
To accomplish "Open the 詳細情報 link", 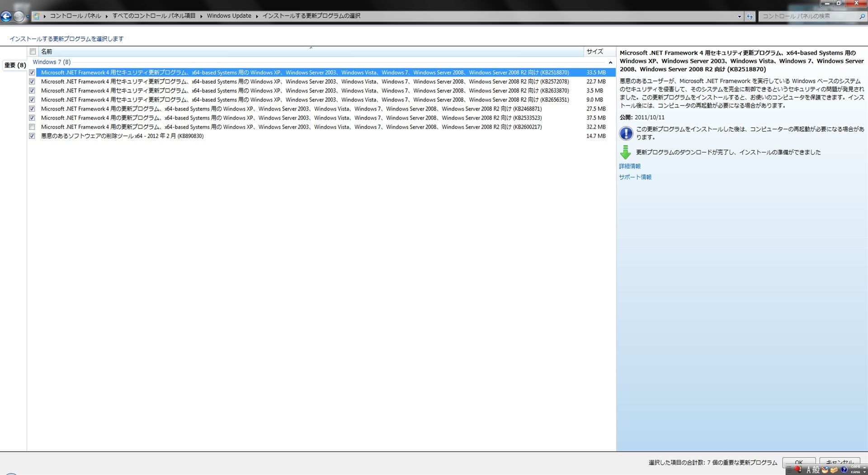I will tap(630, 166).
